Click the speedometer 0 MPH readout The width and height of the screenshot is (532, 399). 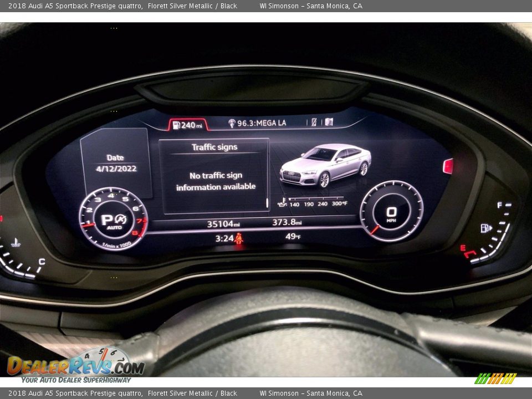391,214
